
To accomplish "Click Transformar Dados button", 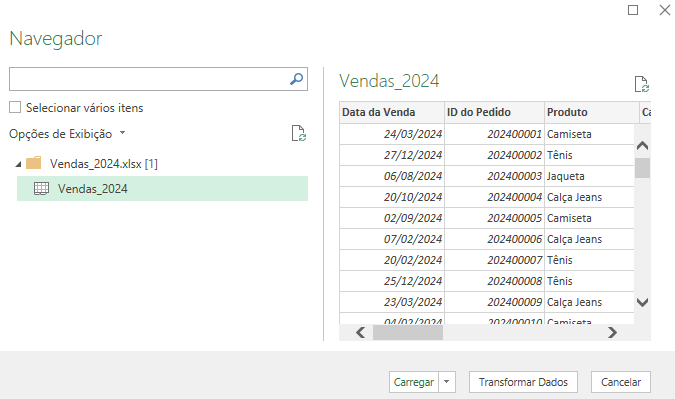I will [x=523, y=382].
